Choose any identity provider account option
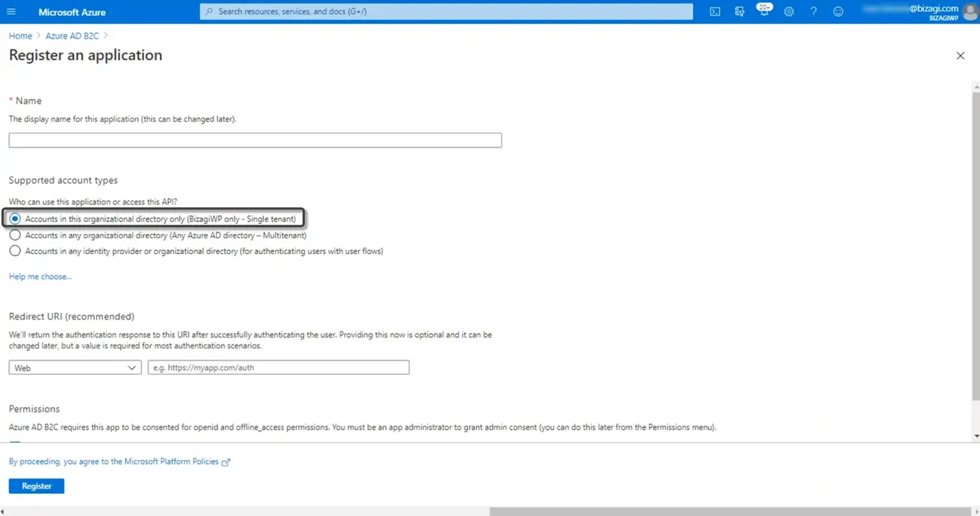Screen dimensions: 980x516 (15, 250)
